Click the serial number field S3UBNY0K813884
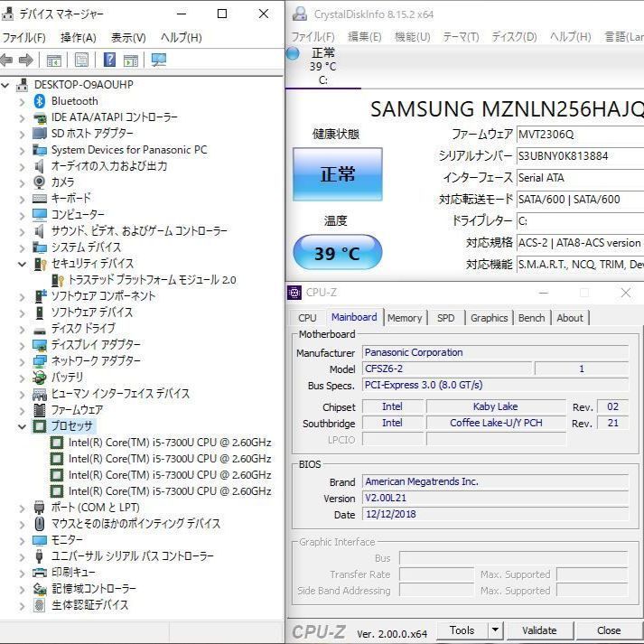This screenshot has height=644, width=644. (x=580, y=156)
